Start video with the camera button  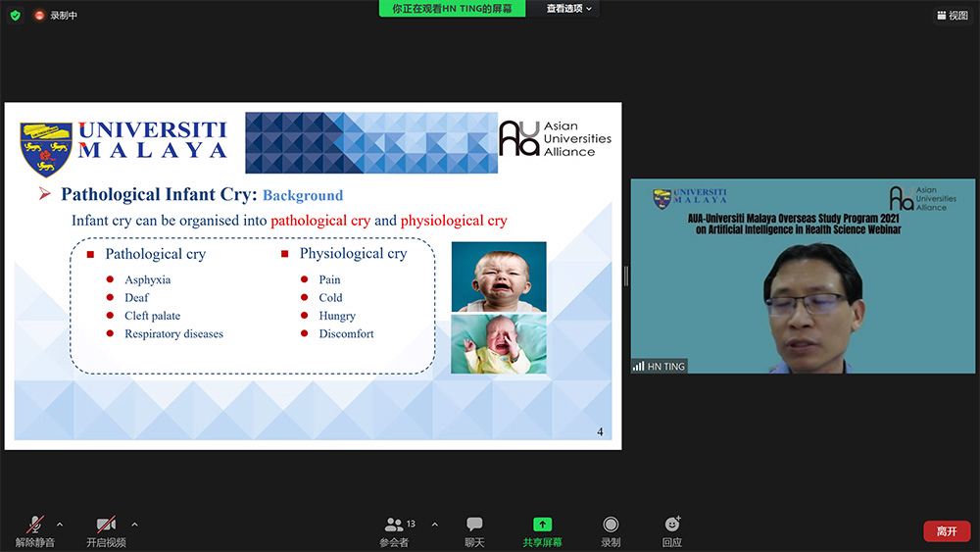coord(106,531)
